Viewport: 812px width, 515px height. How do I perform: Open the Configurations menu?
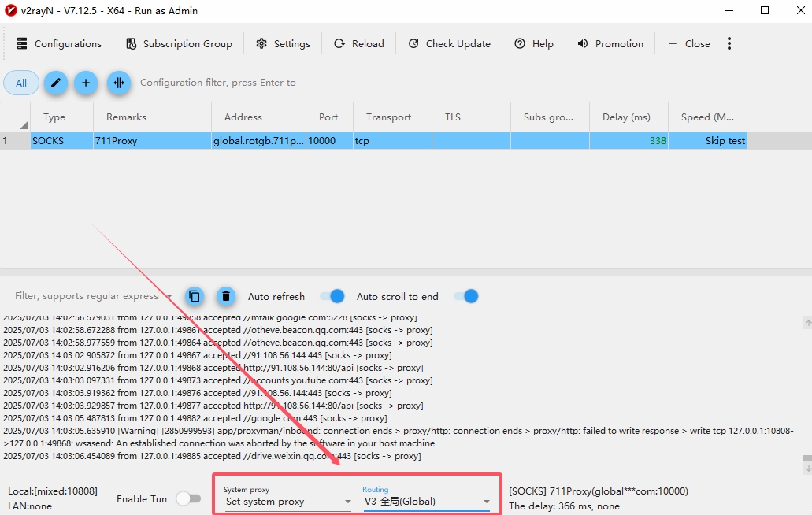[x=59, y=44]
